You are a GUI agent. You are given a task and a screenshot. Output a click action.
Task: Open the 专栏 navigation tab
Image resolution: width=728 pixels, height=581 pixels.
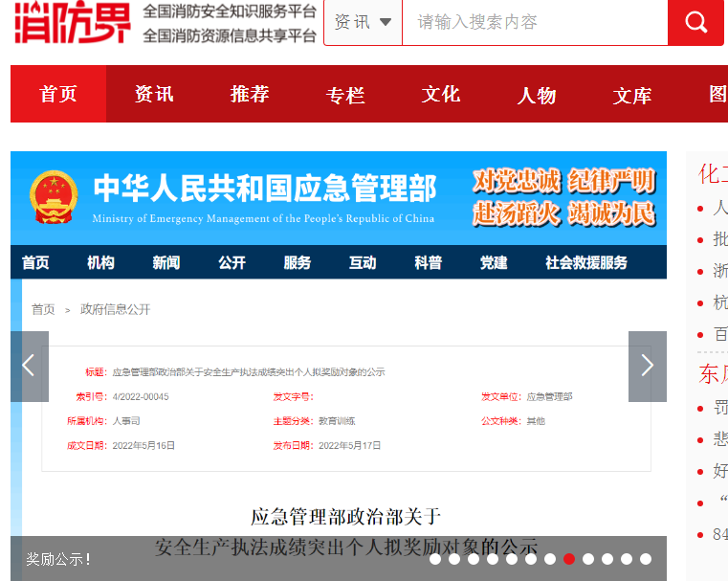click(345, 95)
